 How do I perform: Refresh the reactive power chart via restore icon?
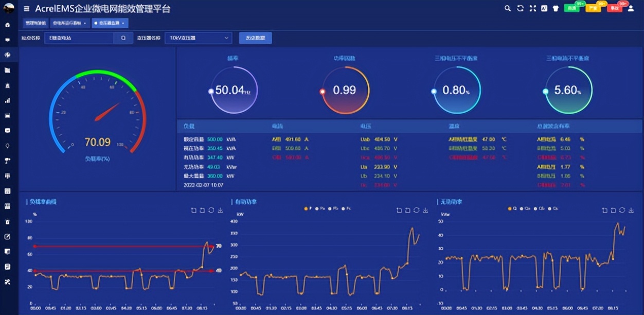[x=622, y=211]
